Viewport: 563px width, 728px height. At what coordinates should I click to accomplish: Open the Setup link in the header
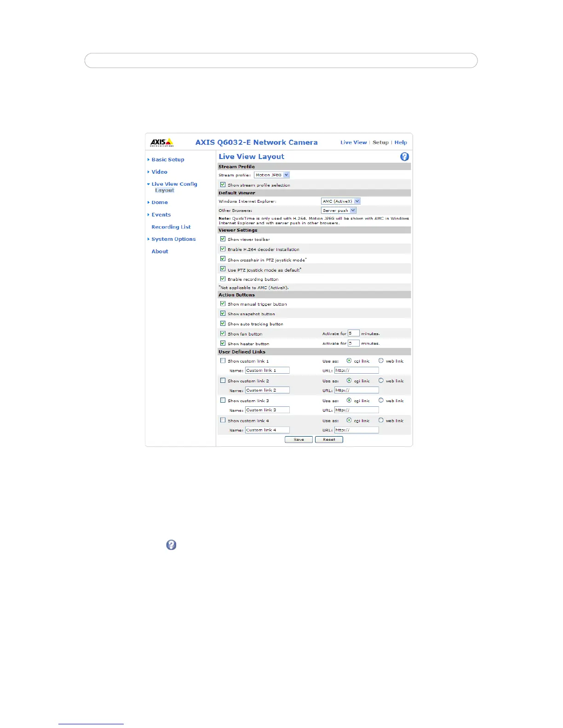pos(380,142)
